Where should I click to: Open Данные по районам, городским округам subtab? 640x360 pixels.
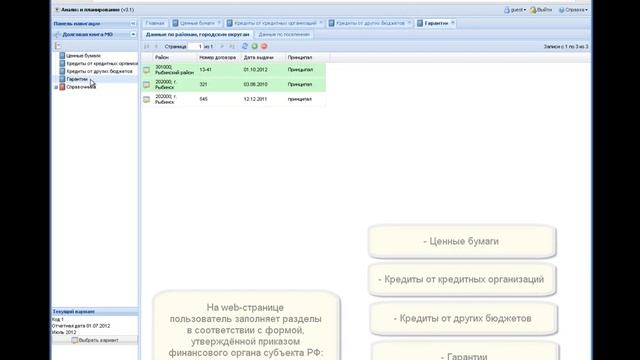point(198,35)
